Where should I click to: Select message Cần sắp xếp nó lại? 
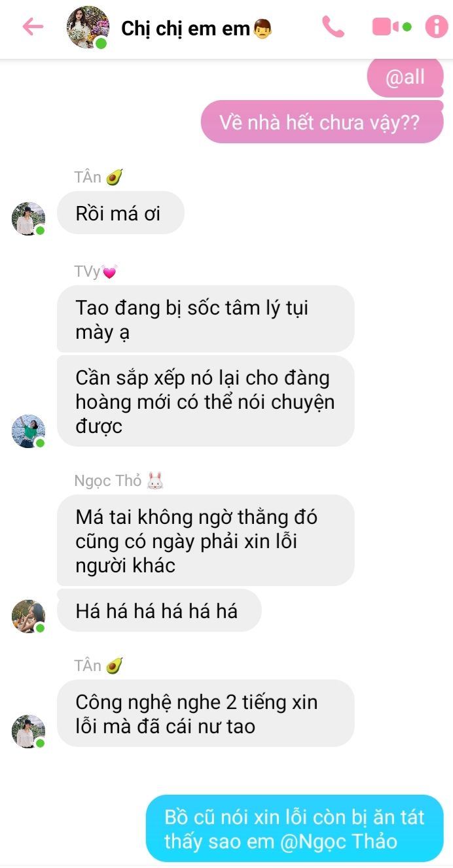(206, 401)
